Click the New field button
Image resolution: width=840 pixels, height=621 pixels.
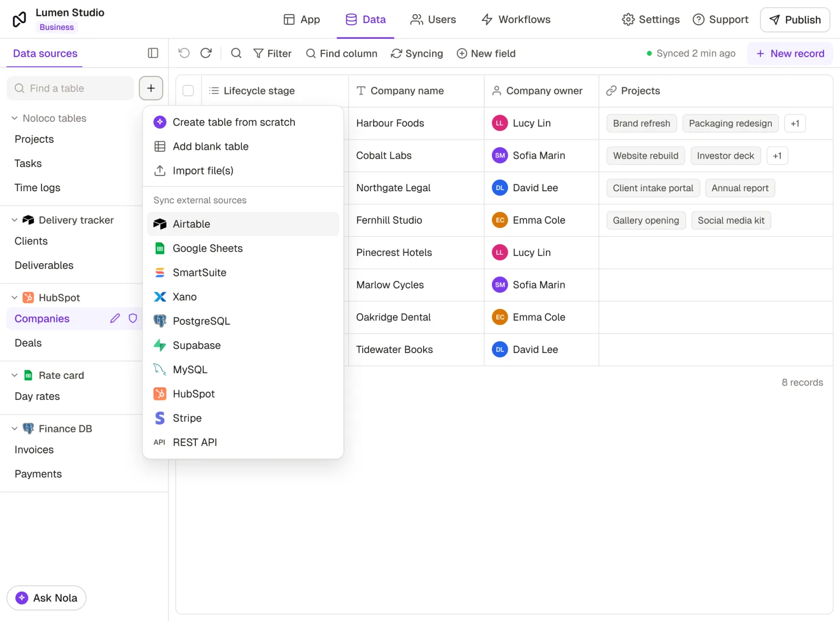(486, 54)
